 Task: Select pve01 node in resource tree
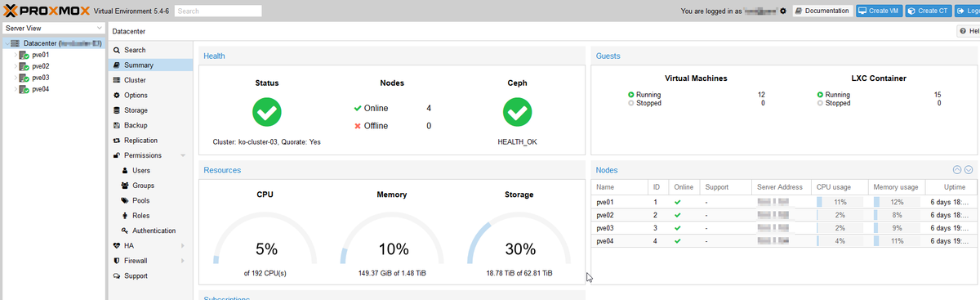(x=41, y=55)
